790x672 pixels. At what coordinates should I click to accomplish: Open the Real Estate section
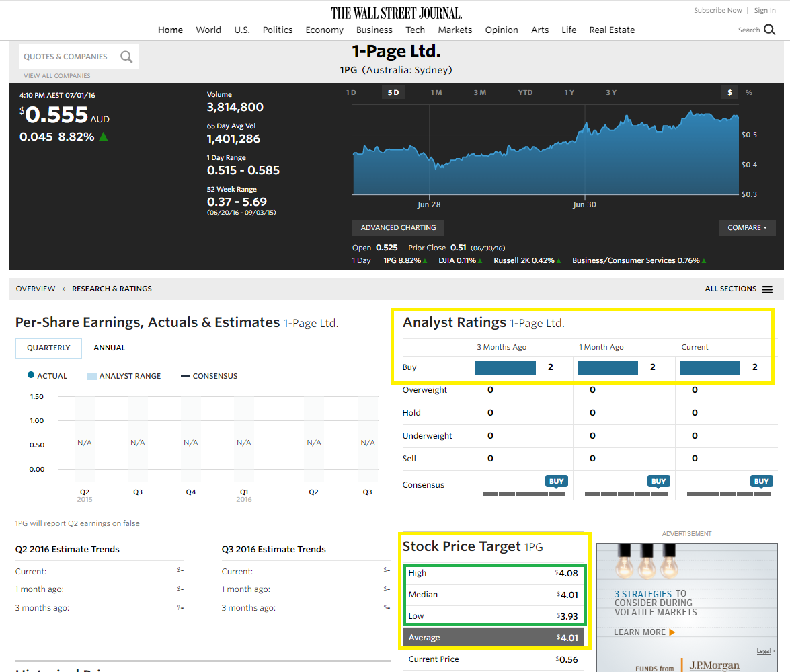click(x=612, y=30)
